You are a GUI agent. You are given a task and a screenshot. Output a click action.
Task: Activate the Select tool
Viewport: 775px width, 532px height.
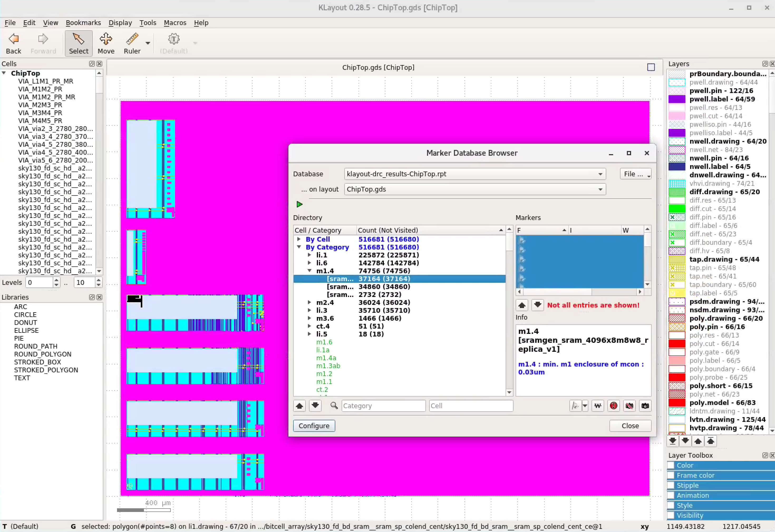(79, 43)
